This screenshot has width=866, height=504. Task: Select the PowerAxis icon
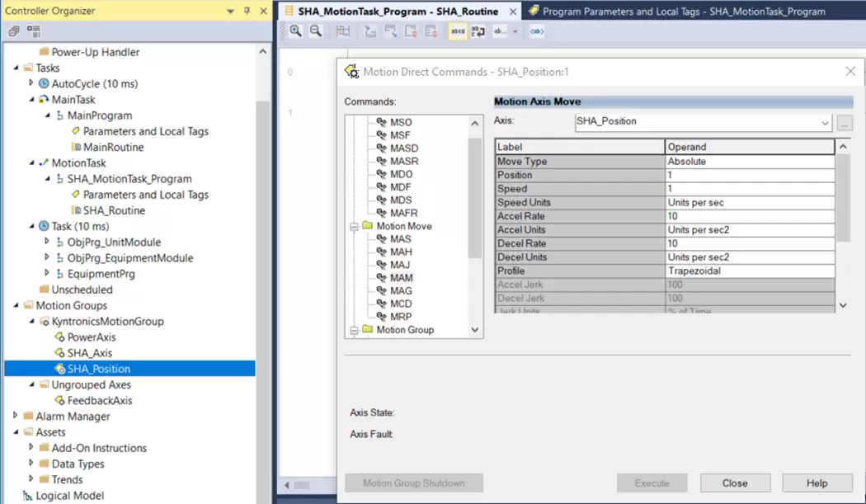[x=59, y=337]
